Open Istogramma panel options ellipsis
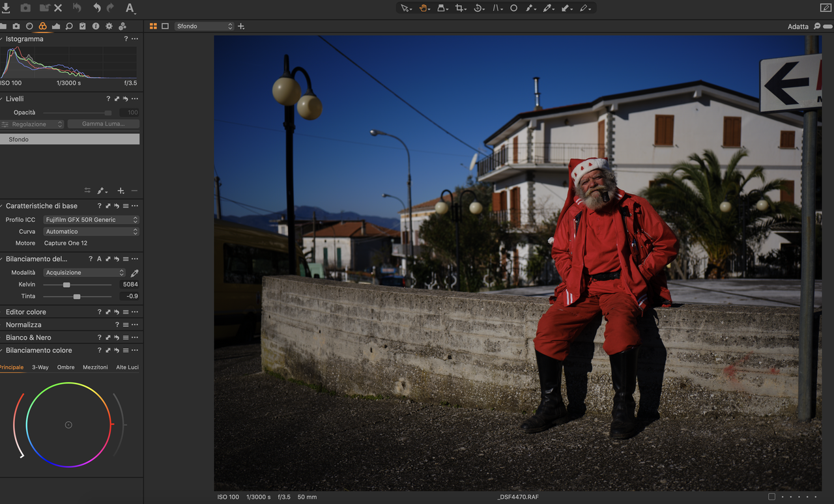834x504 pixels. 135,39
